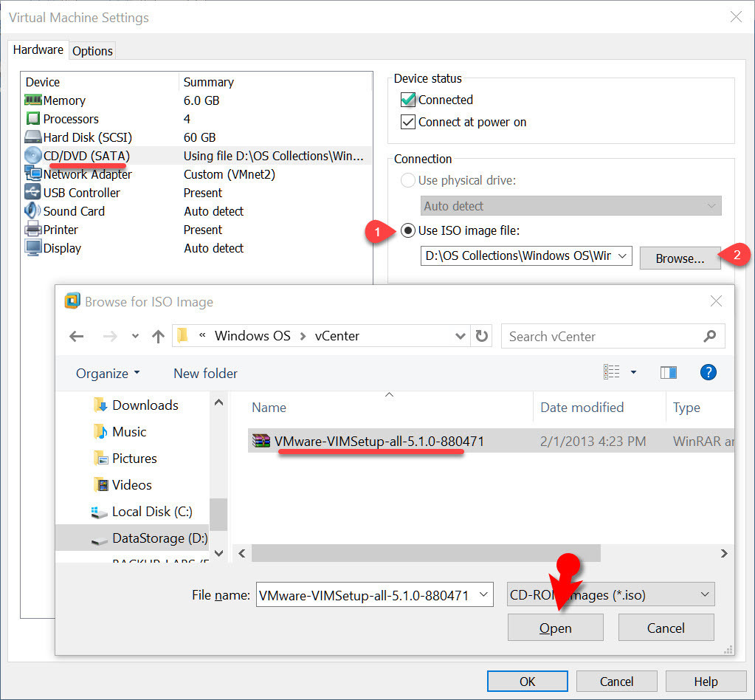Image resolution: width=755 pixels, height=700 pixels.
Task: Open the Auto detect drive dropdown
Action: 571,206
